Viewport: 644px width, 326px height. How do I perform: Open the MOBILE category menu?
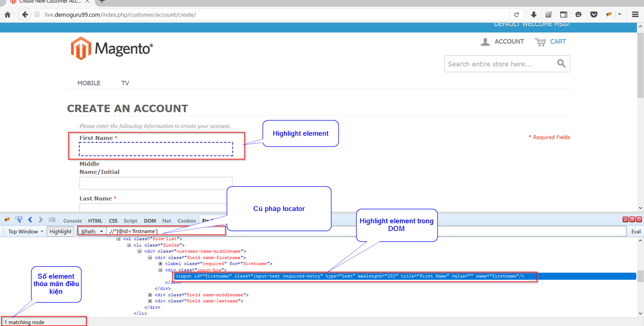[89, 83]
